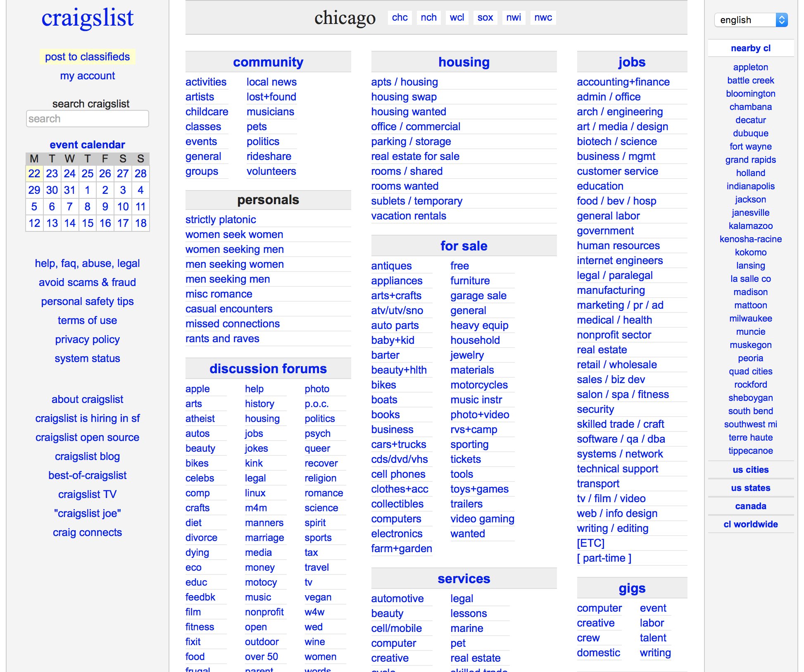Open the english language dropdown
The height and width of the screenshot is (672, 804).
click(750, 20)
